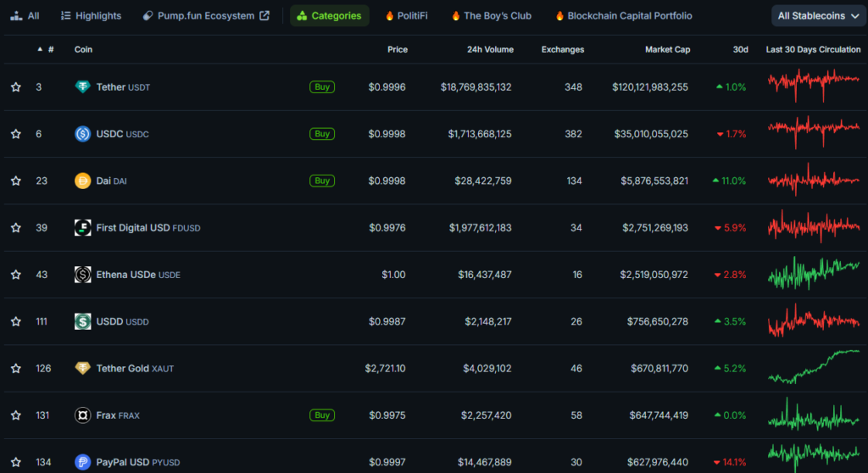Click the external link icon beside Pump.fun Ecosystem
This screenshot has width=868, height=473.
[x=264, y=15]
